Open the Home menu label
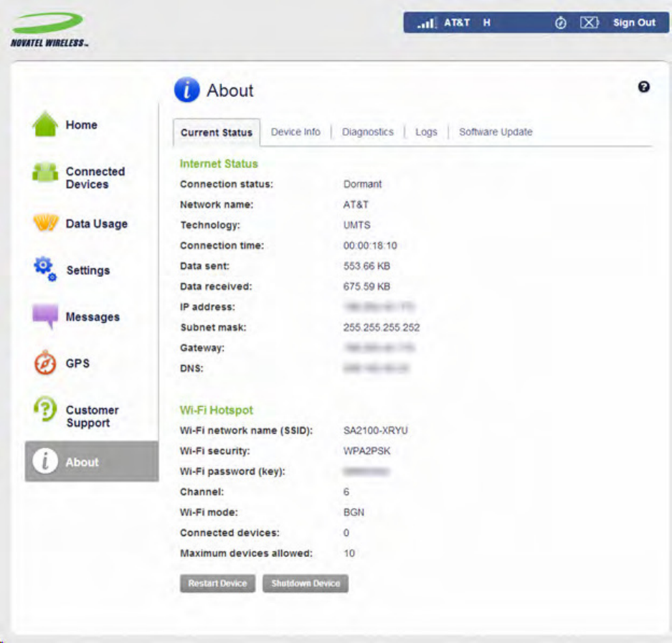The width and height of the screenshot is (672, 643). coord(82,125)
